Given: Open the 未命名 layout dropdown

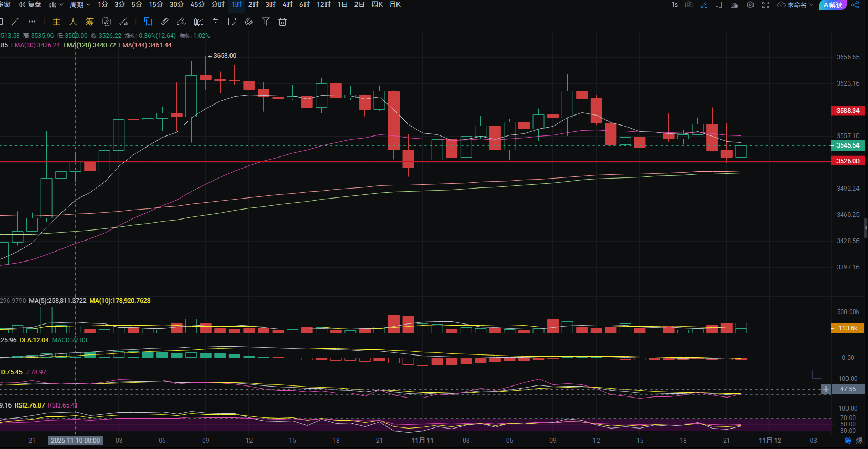Looking at the screenshot, I should pyautogui.click(x=796, y=5).
